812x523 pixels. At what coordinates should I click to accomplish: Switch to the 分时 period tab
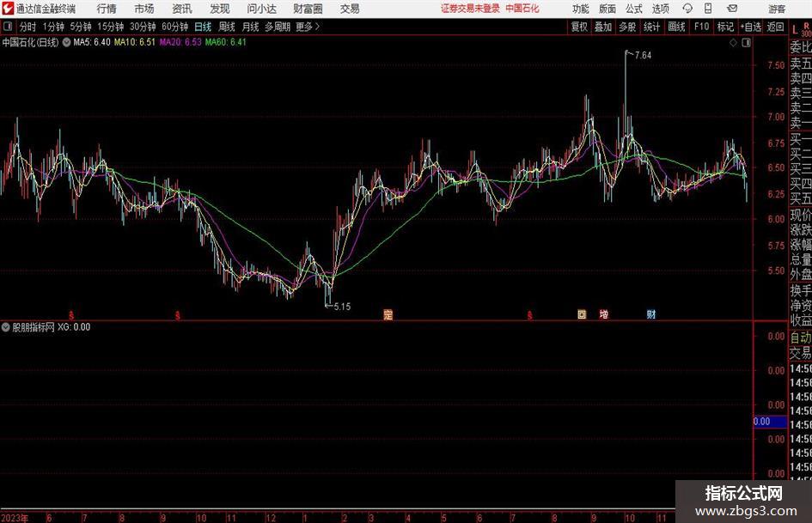pos(28,27)
